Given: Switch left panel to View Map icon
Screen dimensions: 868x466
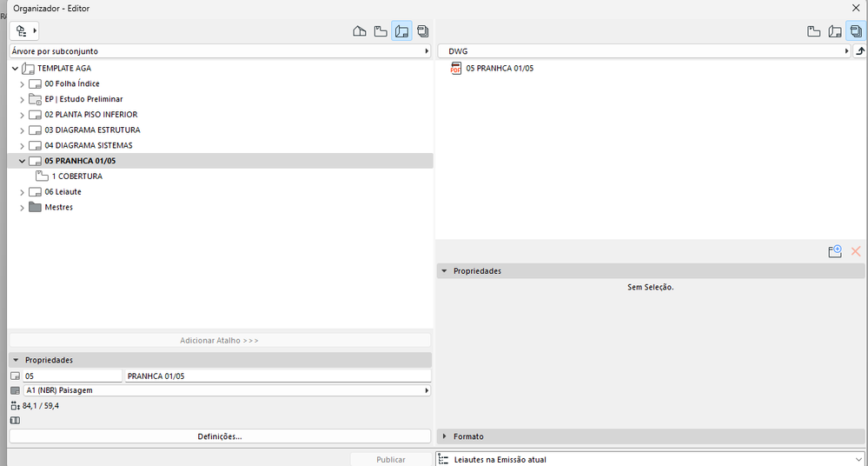Looking at the screenshot, I should point(381,31).
